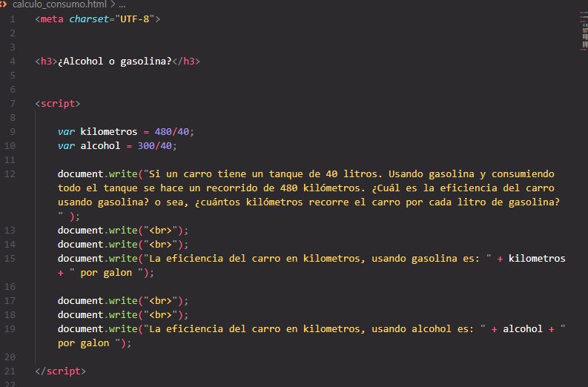Image resolution: width=588 pixels, height=387 pixels.
Task: Click line number 19 in the gutter
Action: coord(10,329)
